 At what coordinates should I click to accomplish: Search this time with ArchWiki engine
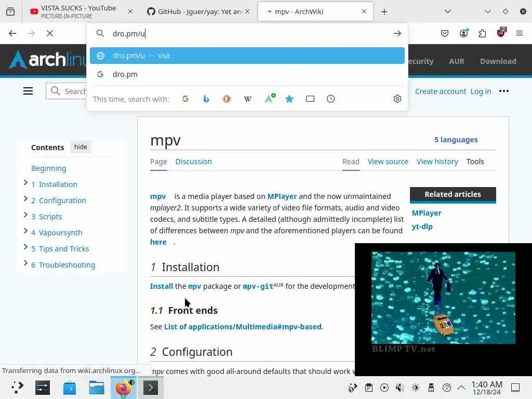[270, 98]
